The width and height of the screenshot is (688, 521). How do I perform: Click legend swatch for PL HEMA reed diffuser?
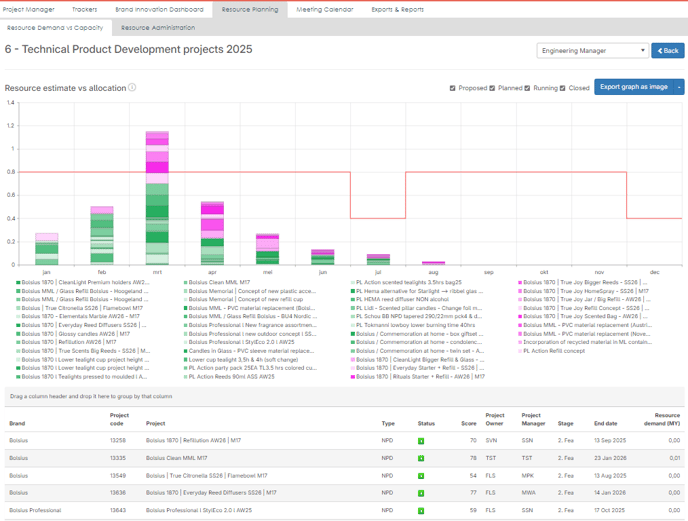353,300
